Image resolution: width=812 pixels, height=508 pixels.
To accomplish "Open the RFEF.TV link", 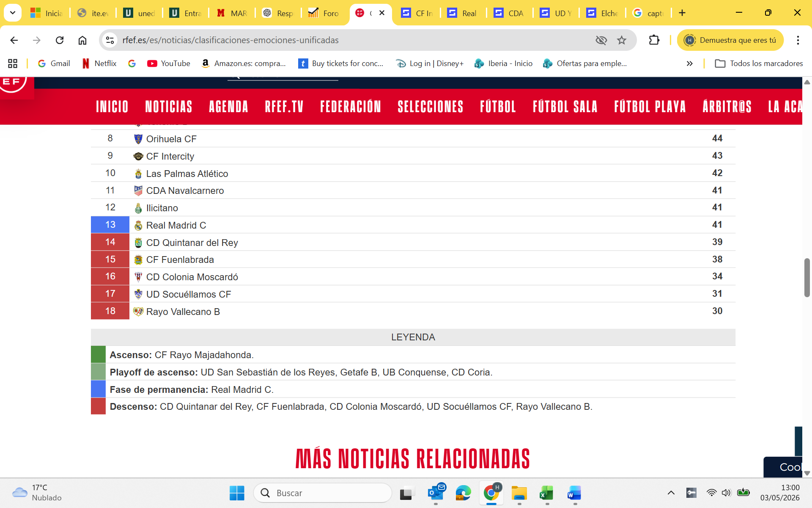I will point(284,107).
